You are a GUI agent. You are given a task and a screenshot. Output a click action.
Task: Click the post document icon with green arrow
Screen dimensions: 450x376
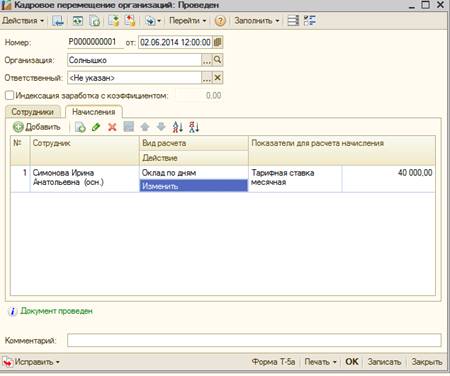tap(114, 21)
